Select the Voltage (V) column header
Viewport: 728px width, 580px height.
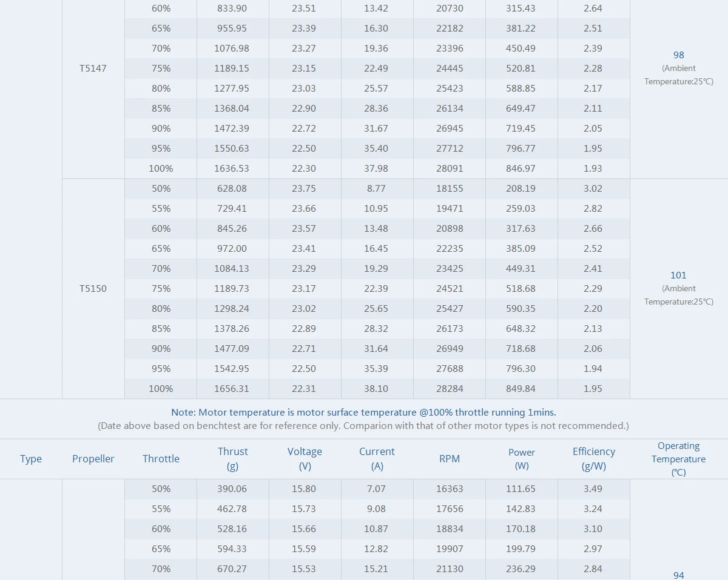point(305,459)
